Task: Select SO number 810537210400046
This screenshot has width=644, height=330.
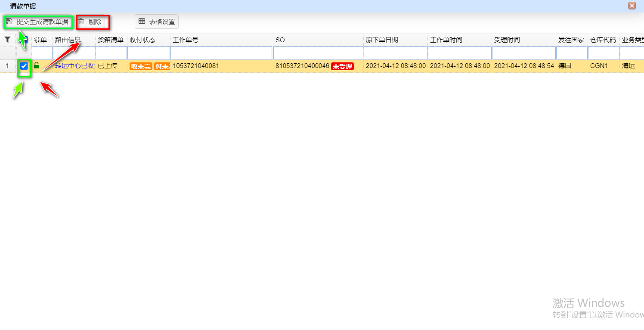Action: tap(302, 66)
